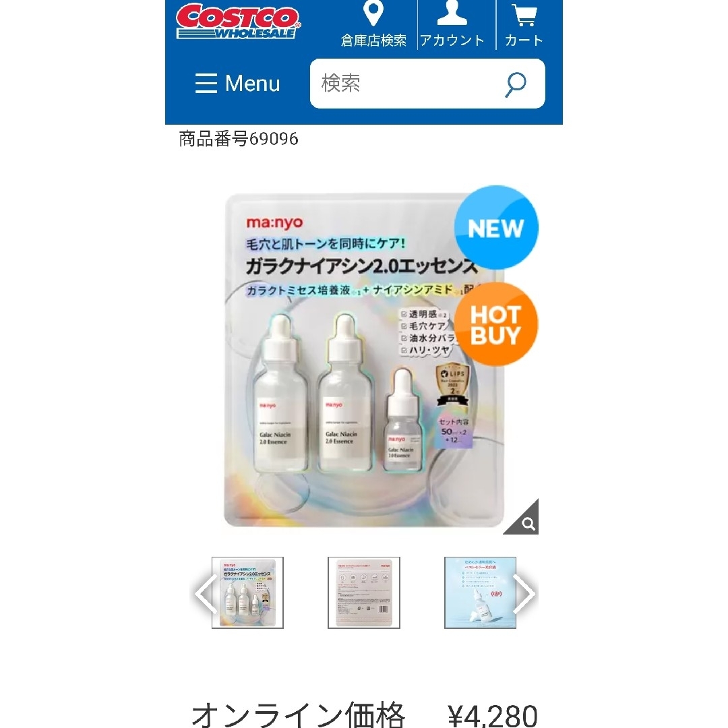The width and height of the screenshot is (728, 728).
Task: Open the Menu label
Action: [x=253, y=84]
